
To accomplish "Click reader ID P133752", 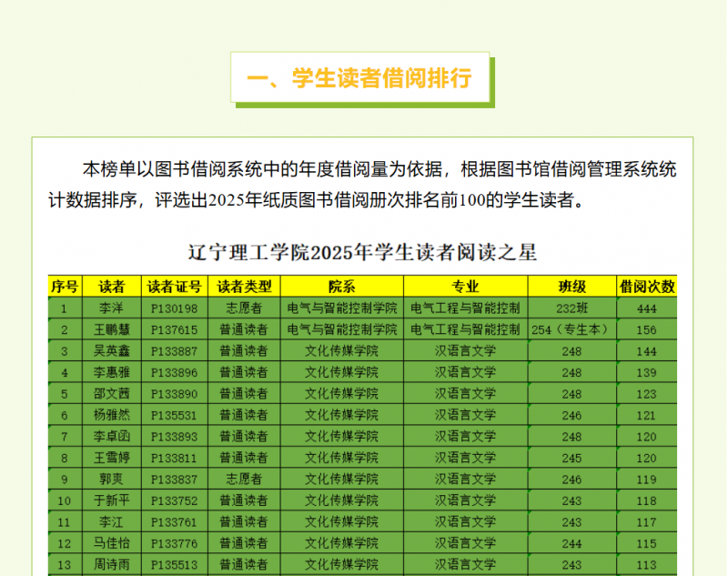I will [x=175, y=500].
